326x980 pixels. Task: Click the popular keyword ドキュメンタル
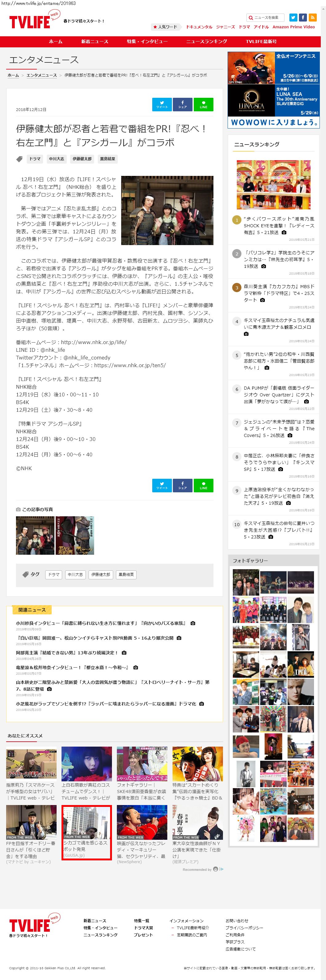tap(199, 27)
